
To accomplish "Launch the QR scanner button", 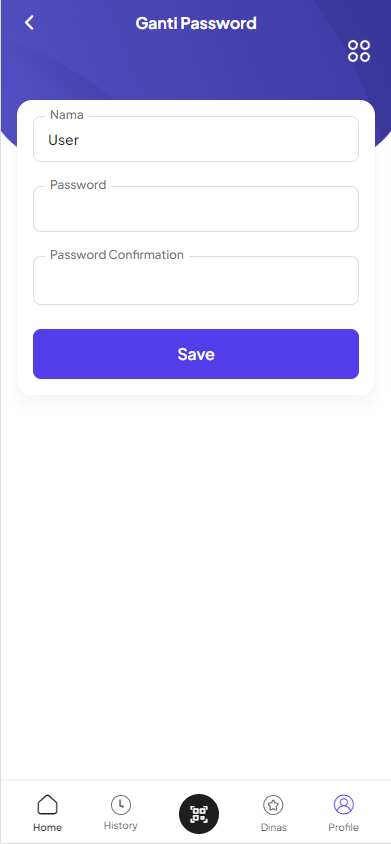I will [x=199, y=814].
